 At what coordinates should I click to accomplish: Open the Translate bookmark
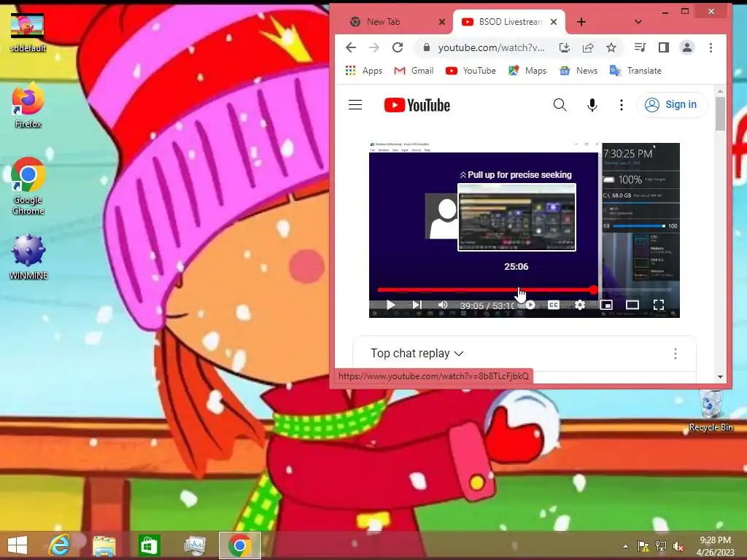coord(635,71)
